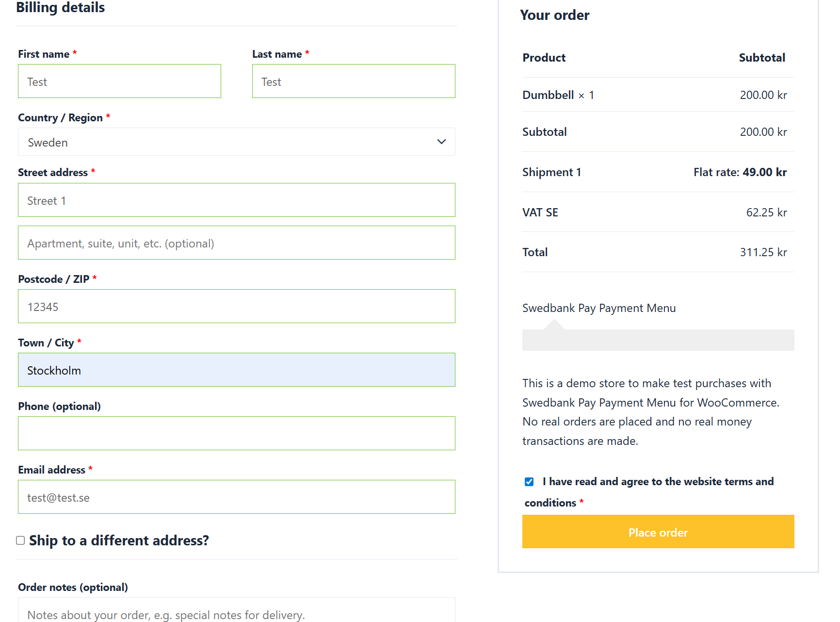Click the Flat rate 49.00 kr shipping option
This screenshot has width=840, height=622.
click(740, 172)
